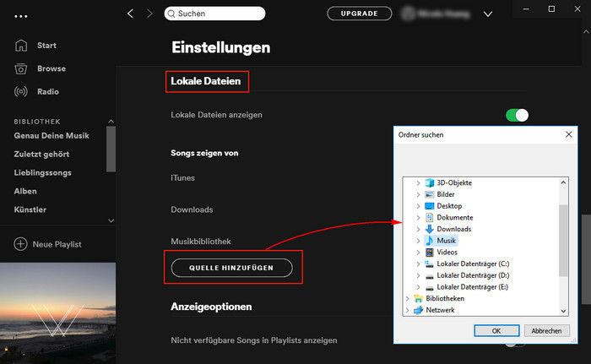
Task: Select the Videos film icon
Action: (429, 253)
